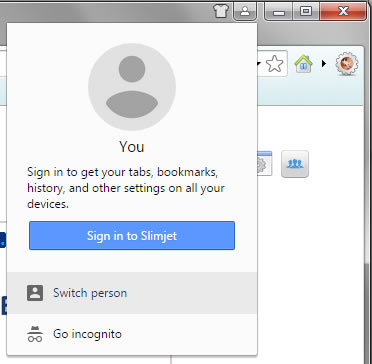This screenshot has height=364, width=372.
Task: Open the dropdown arrow beside the star
Action: (259, 64)
